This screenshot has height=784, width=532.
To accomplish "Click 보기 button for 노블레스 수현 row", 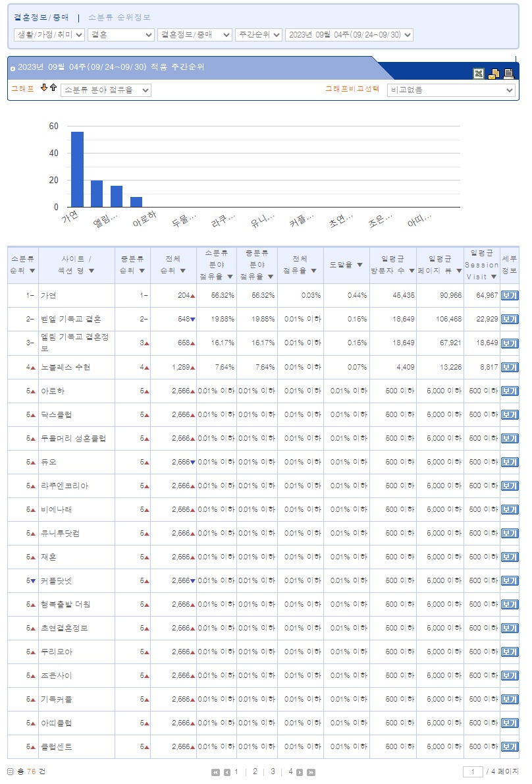I will 509,367.
